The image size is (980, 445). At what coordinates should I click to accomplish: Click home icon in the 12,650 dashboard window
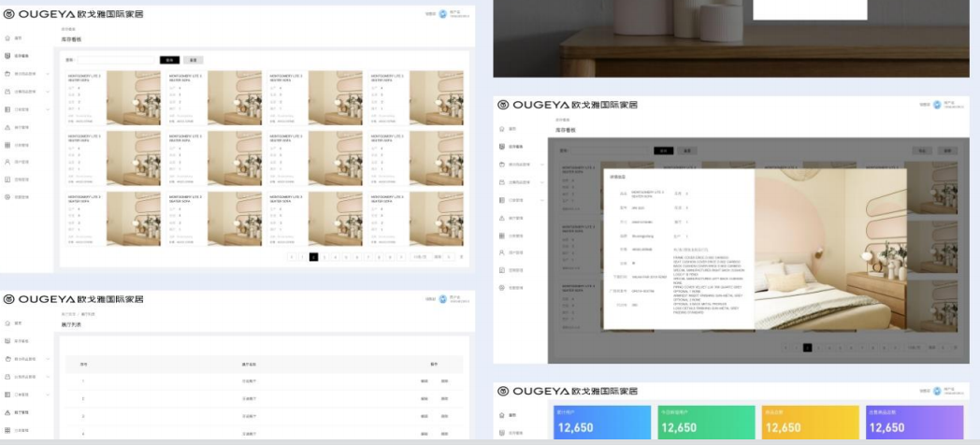click(502, 415)
